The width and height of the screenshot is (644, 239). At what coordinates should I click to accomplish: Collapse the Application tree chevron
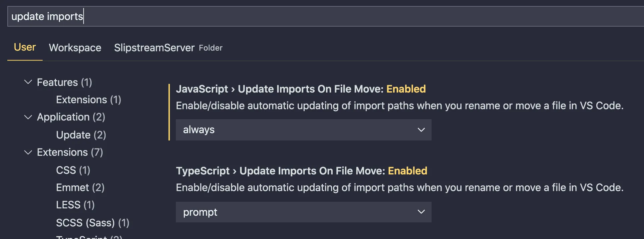(x=28, y=117)
